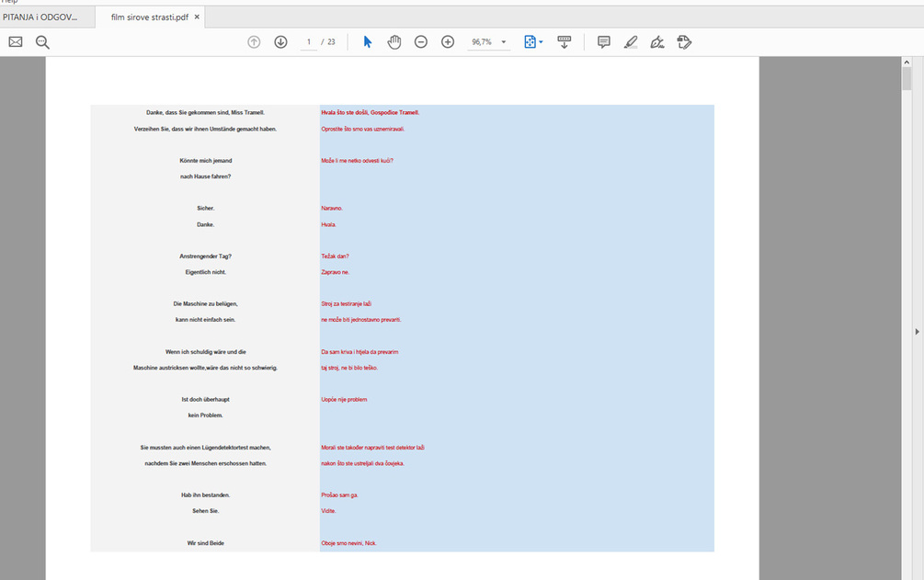Go to previous page arrow
The width and height of the screenshot is (924, 580).
pos(254,42)
